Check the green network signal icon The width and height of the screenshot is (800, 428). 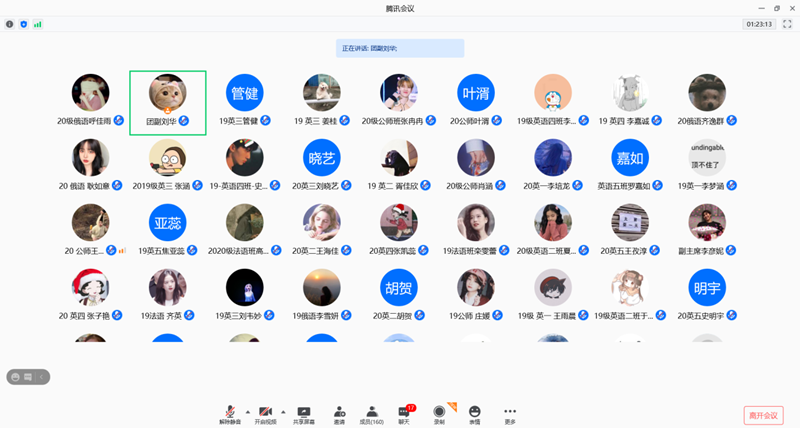(38, 24)
